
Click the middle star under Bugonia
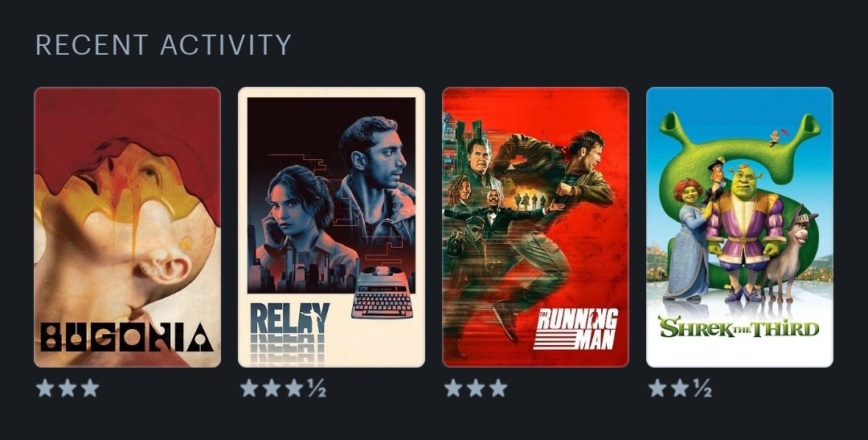point(68,388)
